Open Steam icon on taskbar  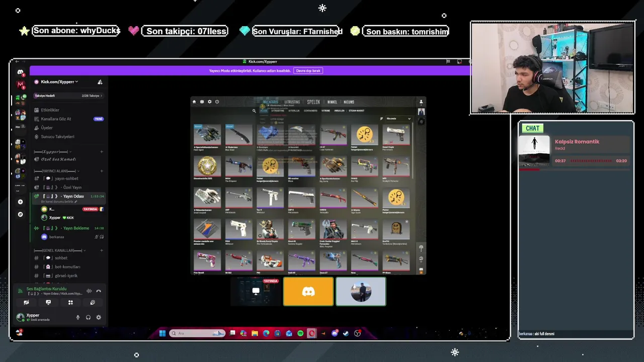click(346, 333)
